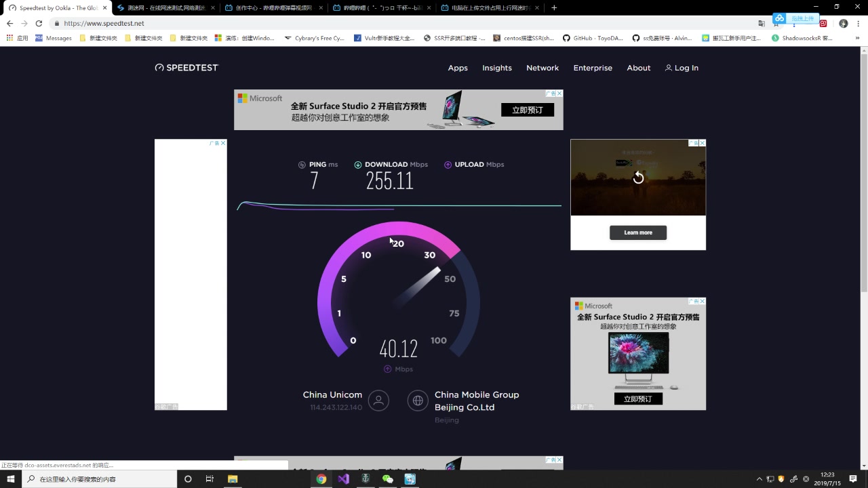Open the Messages bookmark
Screen dimensions: 868x488
[54, 38]
